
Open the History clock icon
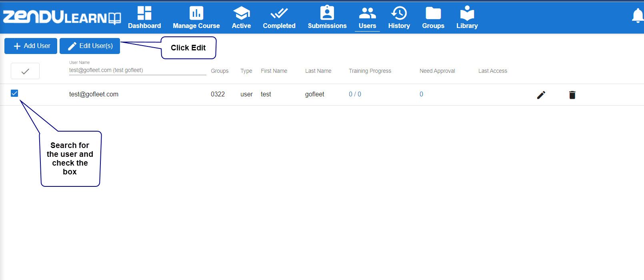tap(399, 13)
